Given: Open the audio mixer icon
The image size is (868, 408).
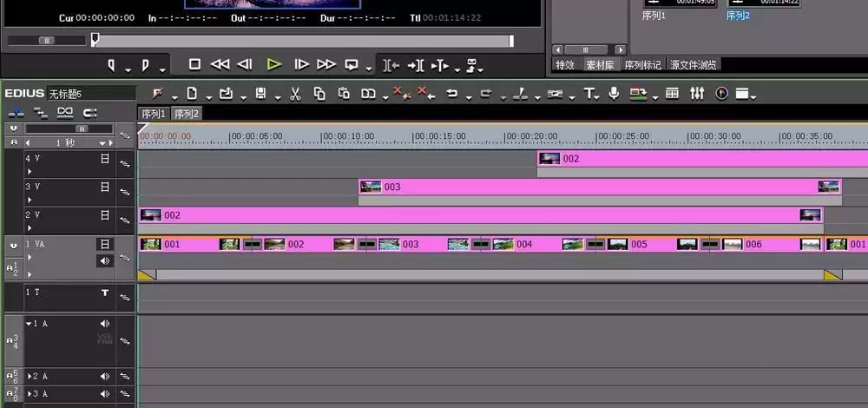Looking at the screenshot, I should [x=697, y=94].
